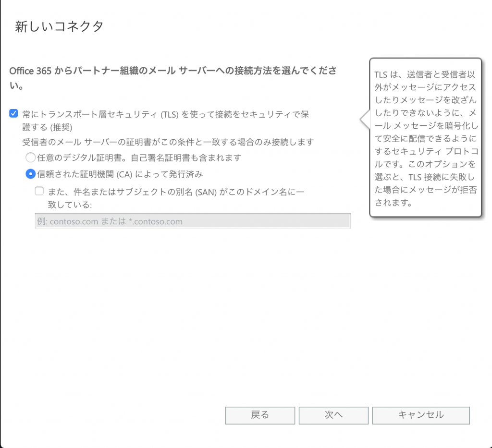
Task: Click the contoso.com domain input field
Action: 193,221
